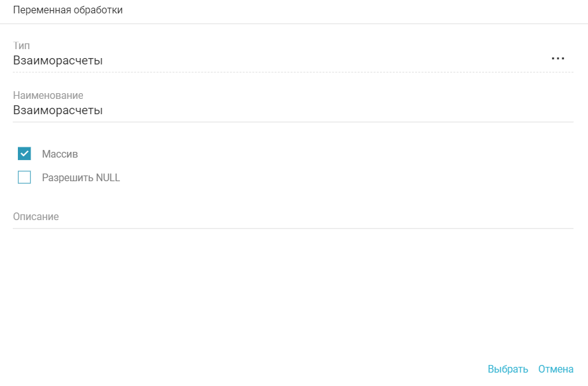Image resolution: width=588 pixels, height=386 pixels.
Task: Click the Отмена link at dialog bottom
Action: point(555,369)
